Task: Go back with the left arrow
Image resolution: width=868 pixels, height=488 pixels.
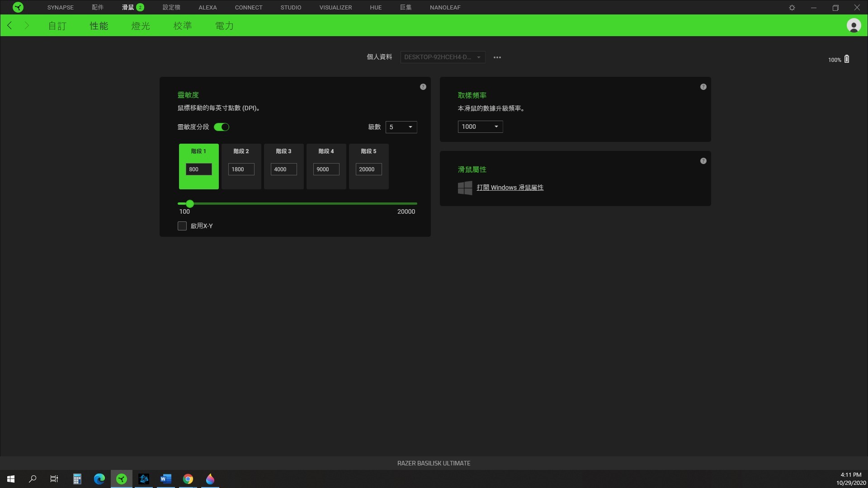Action: coord(10,25)
